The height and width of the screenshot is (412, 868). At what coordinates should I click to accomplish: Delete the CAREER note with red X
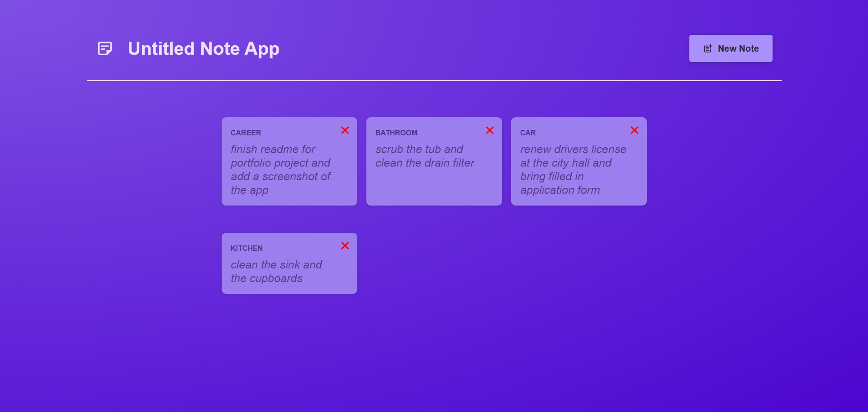coord(345,130)
